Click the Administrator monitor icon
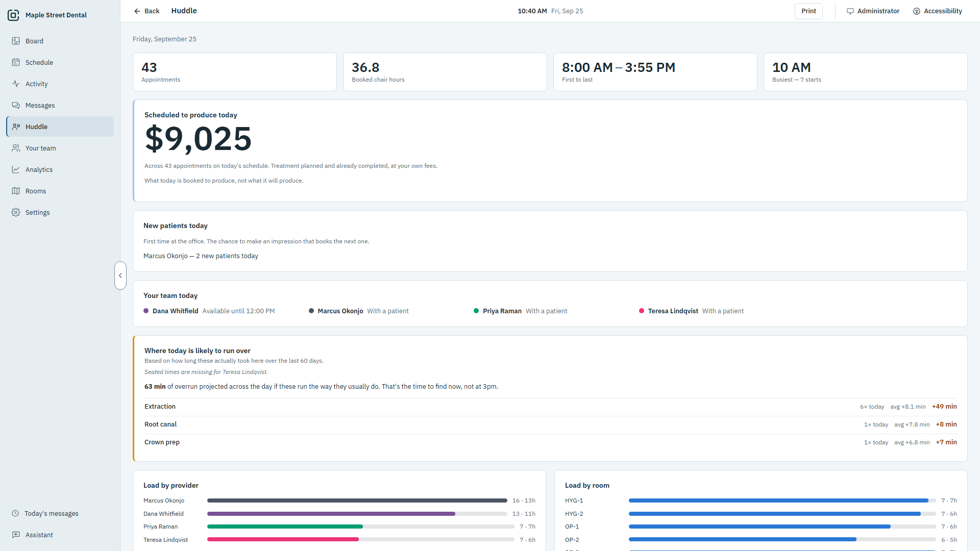 [x=850, y=11]
